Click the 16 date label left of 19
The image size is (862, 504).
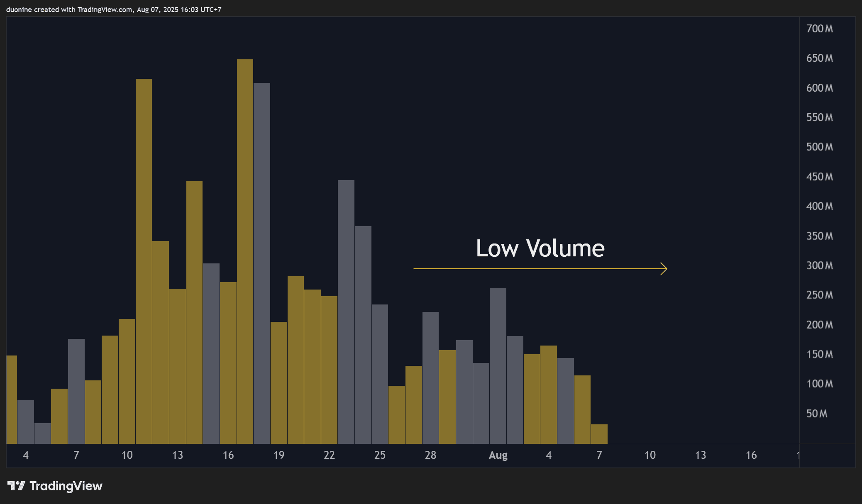click(x=228, y=455)
